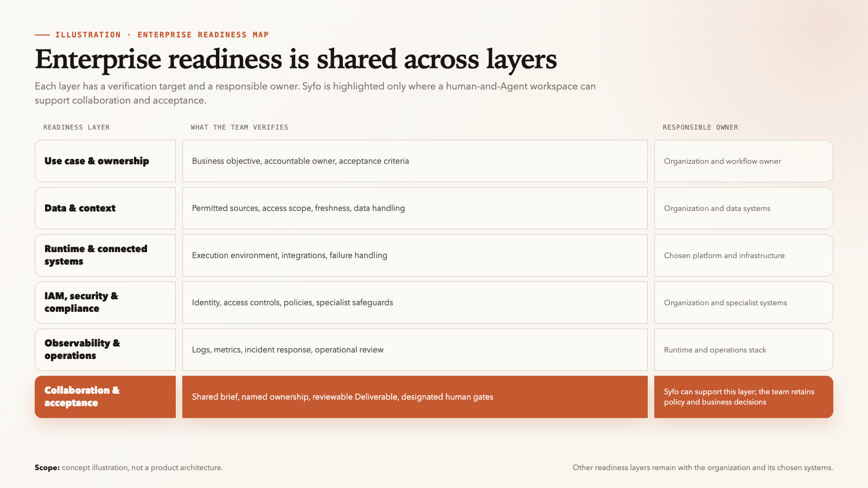This screenshot has width=868, height=488.
Task: Click 'Shared brief, named ownership' highlighted cell
Action: click(415, 397)
